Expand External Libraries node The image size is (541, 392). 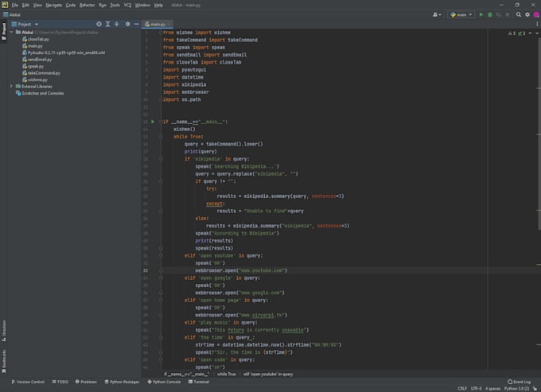11,86
